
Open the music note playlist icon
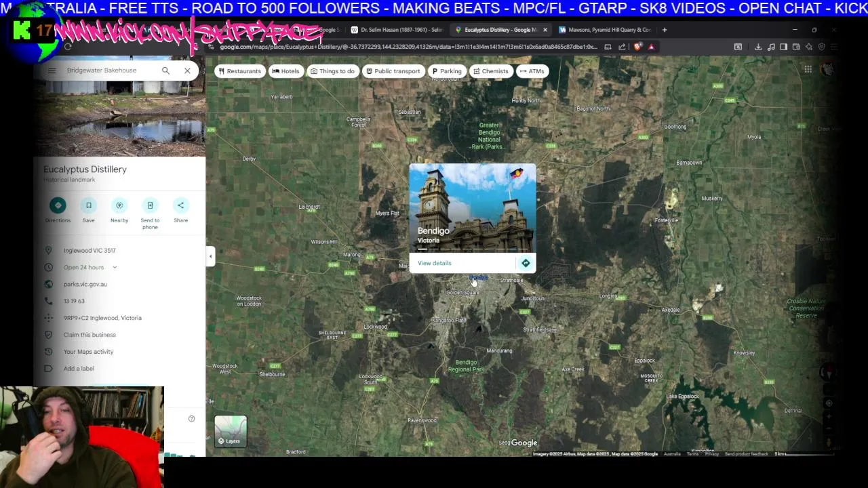click(x=771, y=47)
